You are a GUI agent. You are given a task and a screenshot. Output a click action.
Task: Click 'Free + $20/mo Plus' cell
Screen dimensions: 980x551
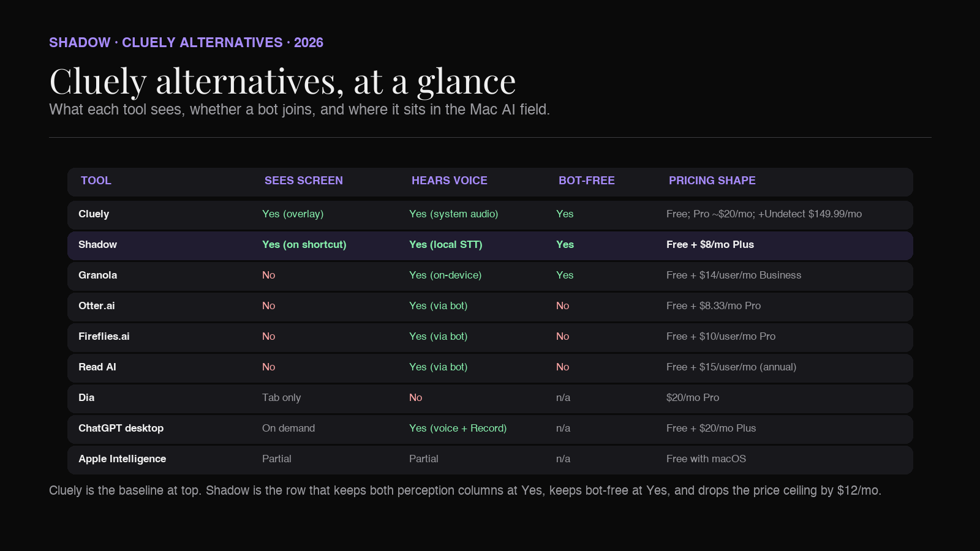click(x=711, y=429)
